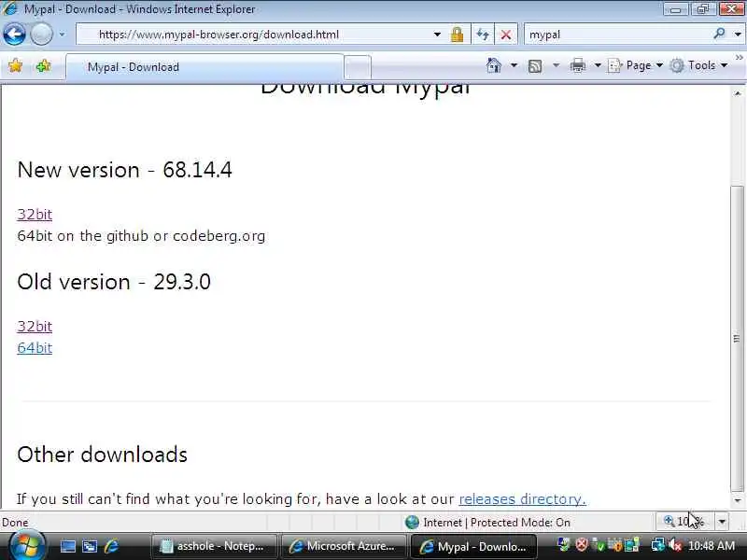Click the RSS Feeds icon
Image resolution: width=747 pixels, height=560 pixels.
(x=535, y=65)
